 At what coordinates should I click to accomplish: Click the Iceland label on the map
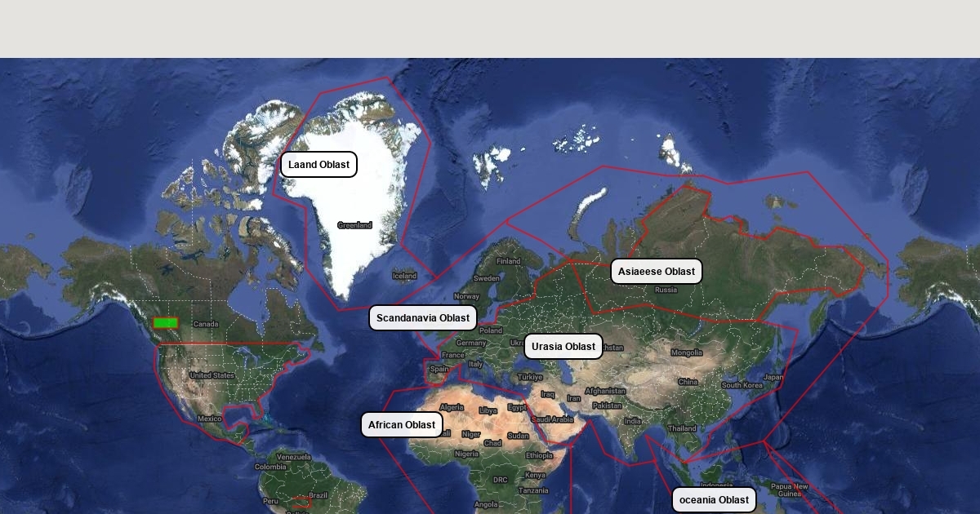click(x=404, y=277)
